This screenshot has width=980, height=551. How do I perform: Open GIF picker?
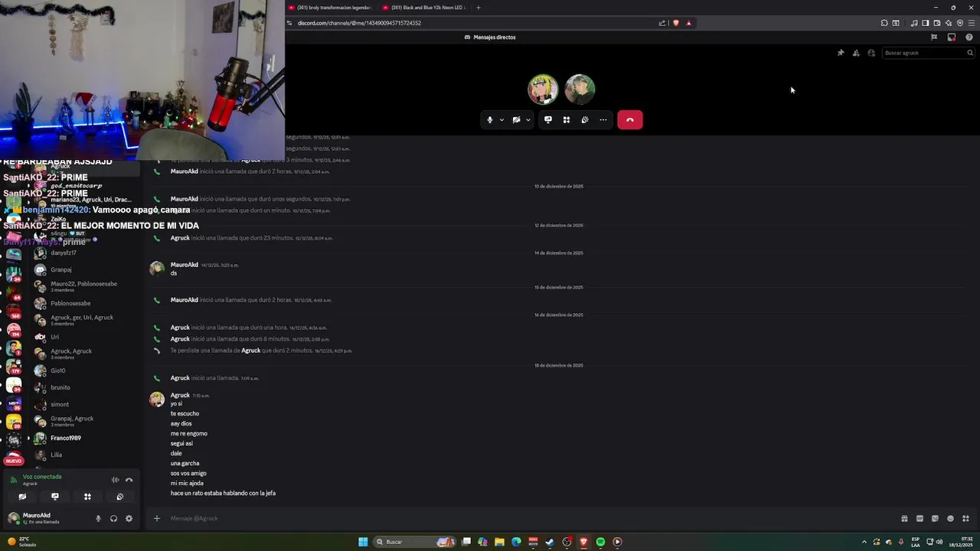click(x=920, y=518)
